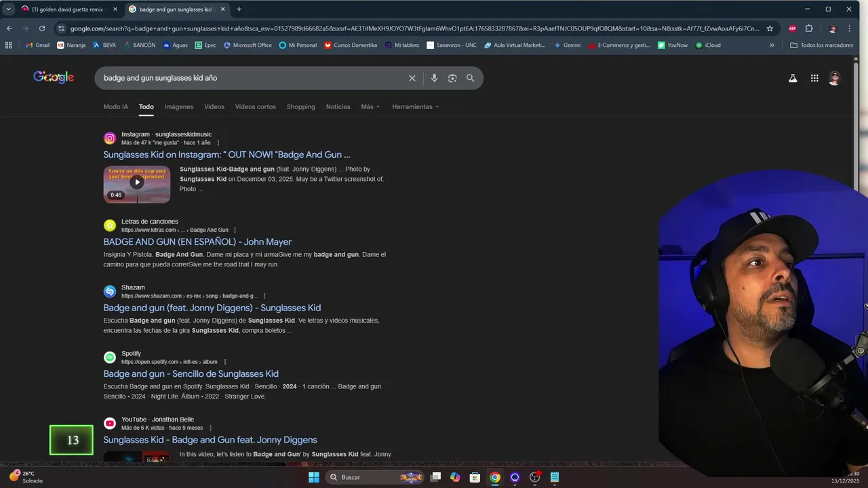
Task: Open Task View from the taskbar
Action: point(435,477)
